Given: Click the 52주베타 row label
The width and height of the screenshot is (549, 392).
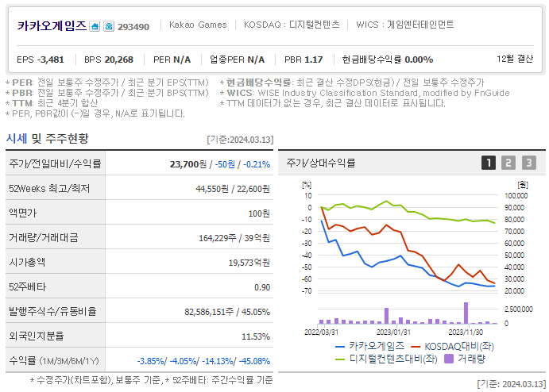Looking at the screenshot, I should [x=27, y=286].
